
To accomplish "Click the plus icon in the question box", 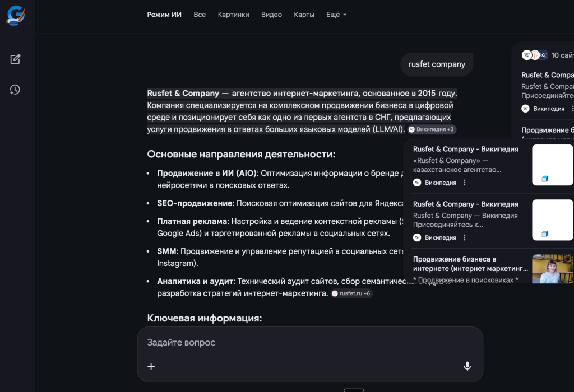I will [151, 366].
